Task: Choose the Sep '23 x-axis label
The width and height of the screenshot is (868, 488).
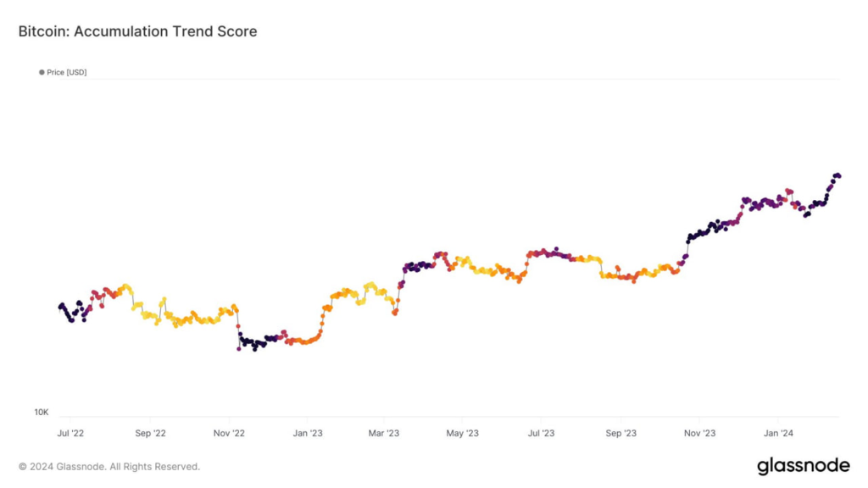Action: [620, 434]
